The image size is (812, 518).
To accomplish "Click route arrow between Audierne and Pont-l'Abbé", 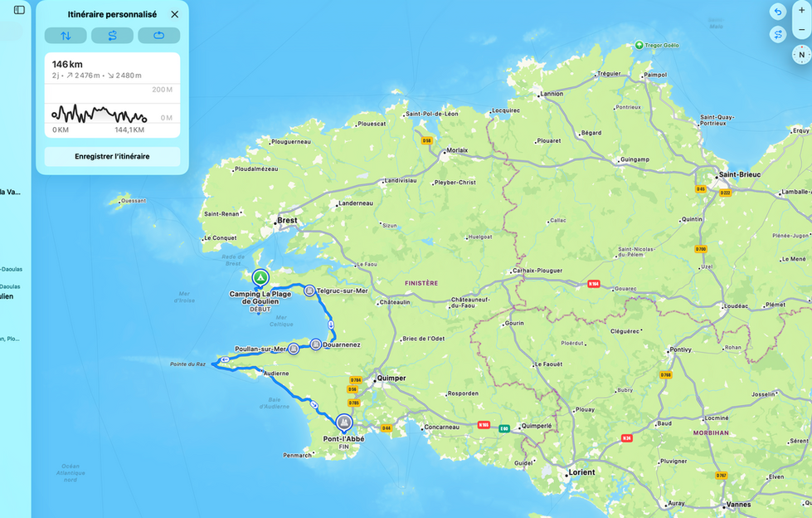I will pos(314,404).
